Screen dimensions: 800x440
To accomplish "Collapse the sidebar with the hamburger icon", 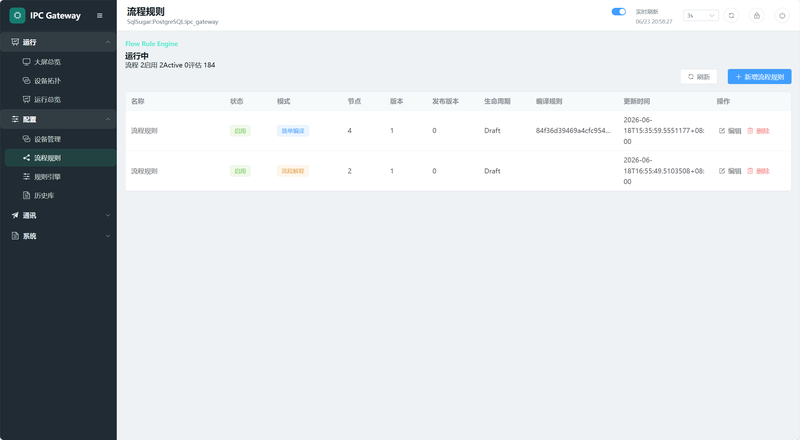I will (99, 15).
